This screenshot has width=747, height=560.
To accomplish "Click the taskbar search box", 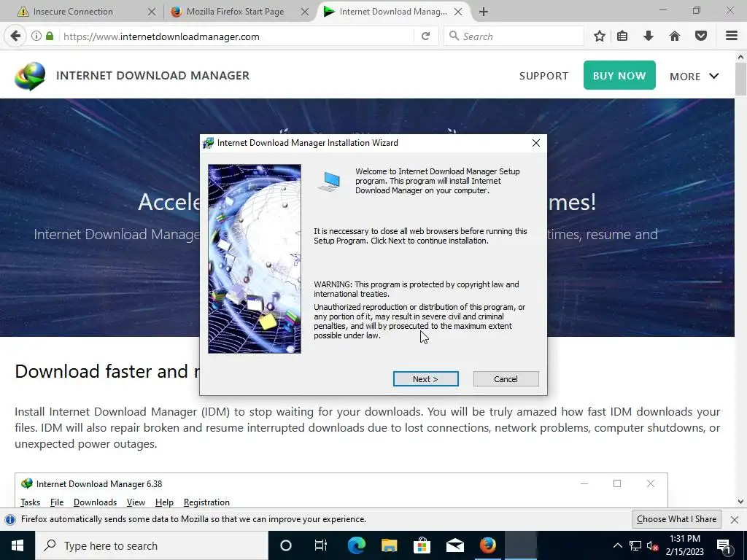I will (x=152, y=545).
